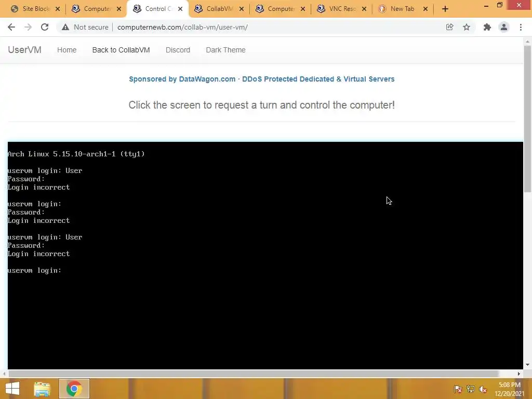Close the New Tab tab
The image size is (532, 399).
[x=425, y=9]
